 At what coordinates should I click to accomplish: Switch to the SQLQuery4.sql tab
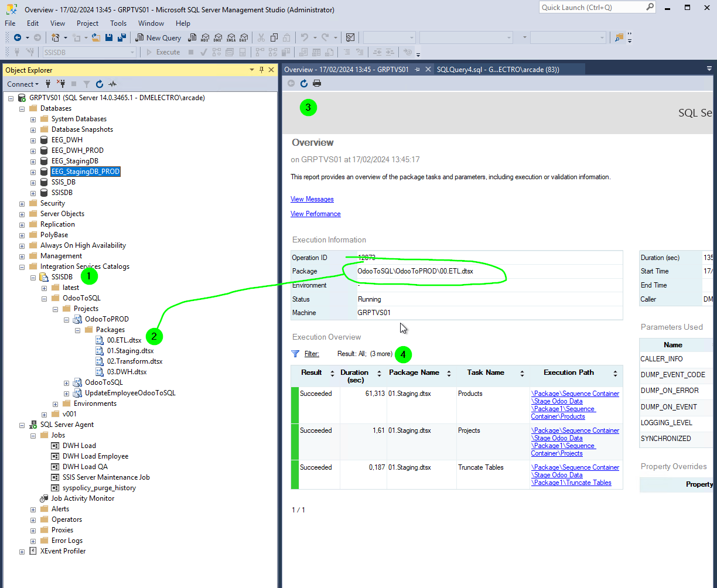498,69
